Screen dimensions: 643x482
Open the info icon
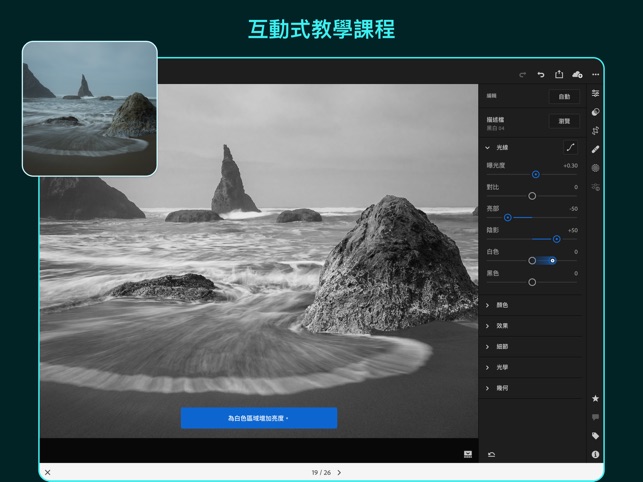595,455
